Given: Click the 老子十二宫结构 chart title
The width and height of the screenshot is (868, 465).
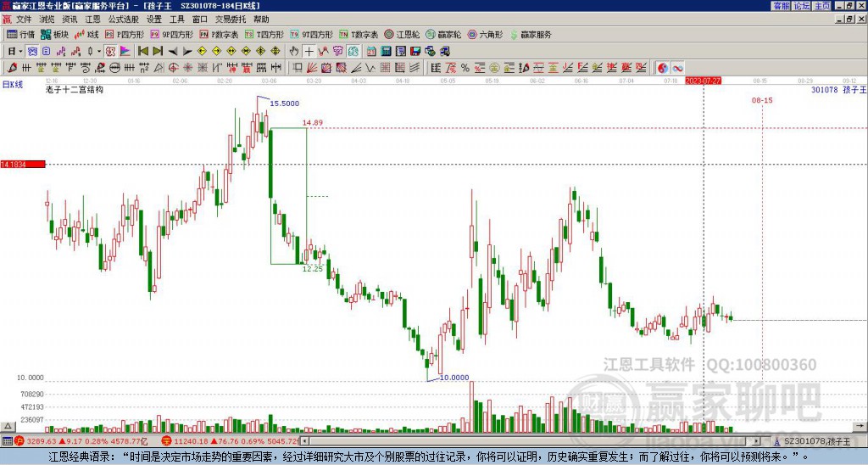Looking at the screenshot, I should [75, 90].
